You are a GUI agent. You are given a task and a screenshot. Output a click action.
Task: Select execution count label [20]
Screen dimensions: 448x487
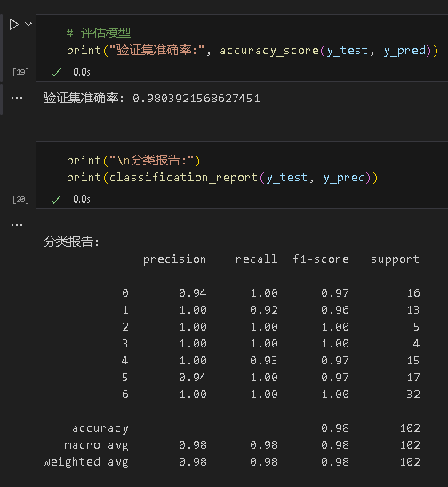coord(20,199)
